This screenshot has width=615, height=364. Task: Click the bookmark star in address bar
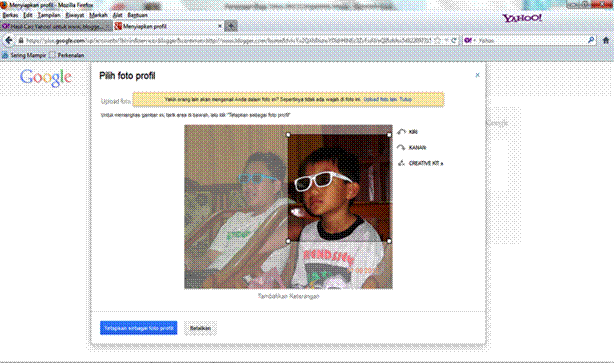click(x=438, y=40)
